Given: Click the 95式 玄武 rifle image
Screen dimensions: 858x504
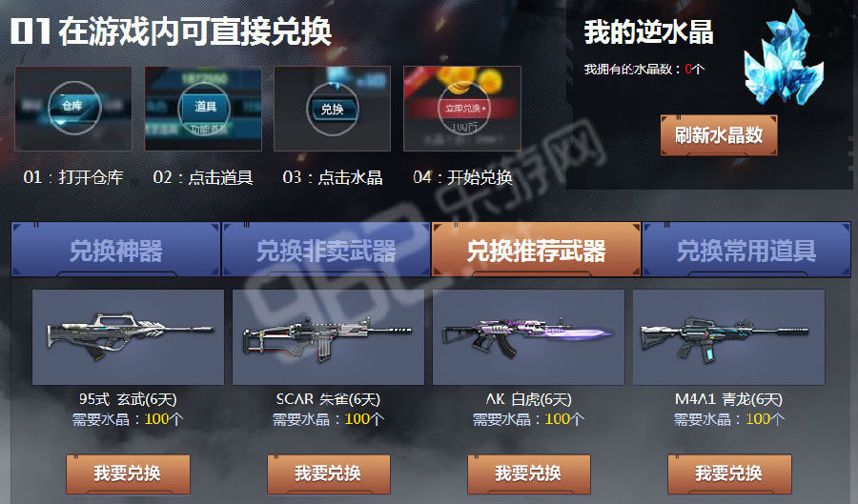Looking at the screenshot, I should [x=128, y=337].
